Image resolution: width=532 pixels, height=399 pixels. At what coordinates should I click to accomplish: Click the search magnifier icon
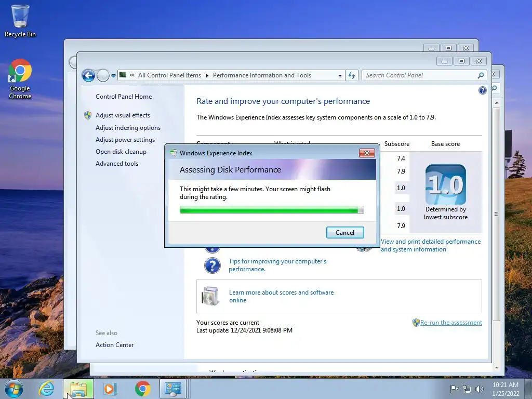[x=481, y=75]
